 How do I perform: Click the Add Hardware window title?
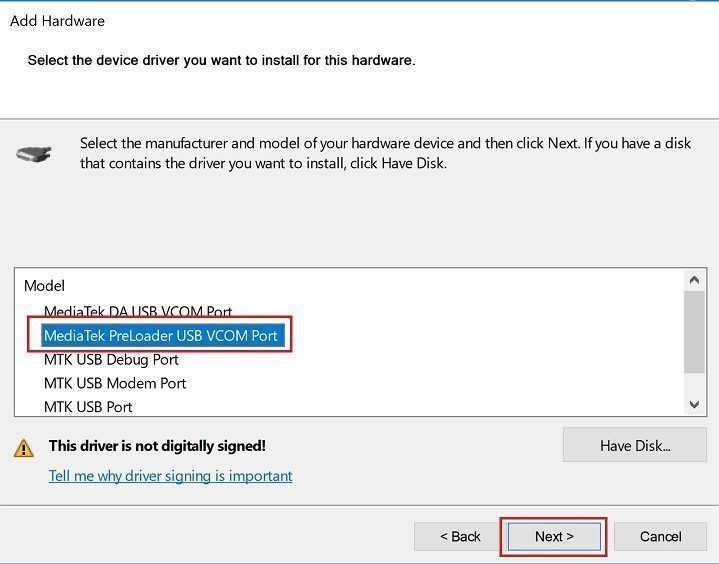57,21
